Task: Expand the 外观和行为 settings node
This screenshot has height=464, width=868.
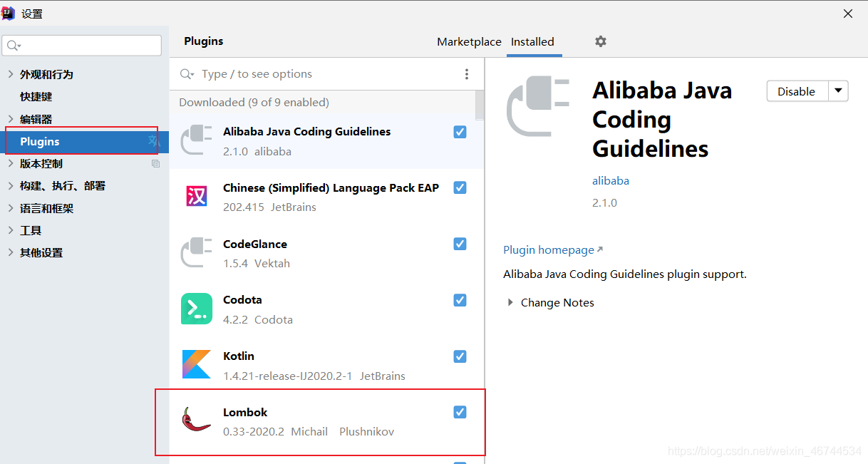Action: 10,74
